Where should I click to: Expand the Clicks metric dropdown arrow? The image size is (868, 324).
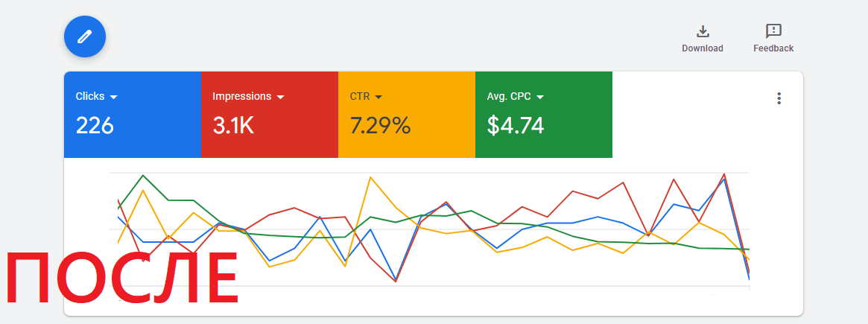pos(114,97)
